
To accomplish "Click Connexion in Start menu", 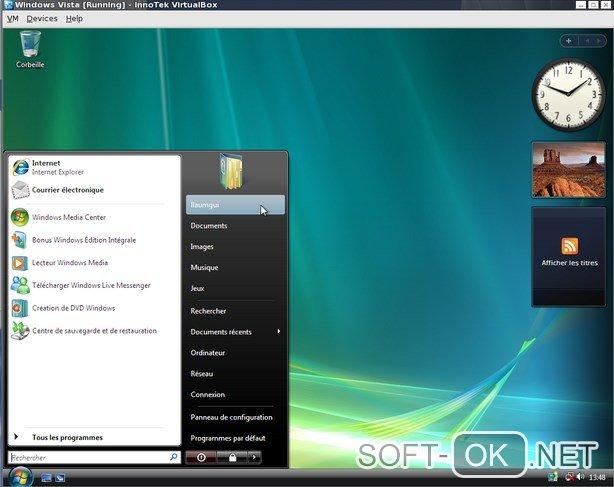I will 208,395.
